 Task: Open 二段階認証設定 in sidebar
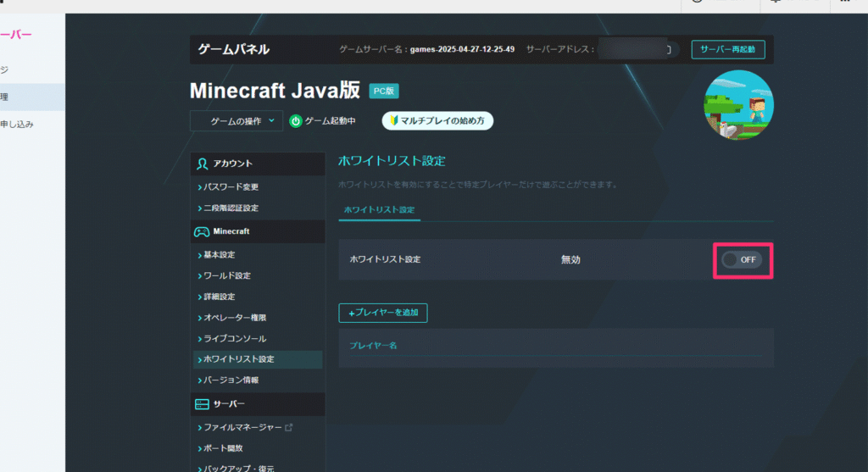(231, 208)
